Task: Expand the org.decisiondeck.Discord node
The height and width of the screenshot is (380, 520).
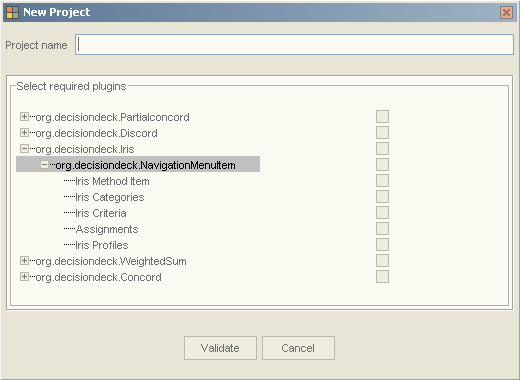Action: point(24,133)
